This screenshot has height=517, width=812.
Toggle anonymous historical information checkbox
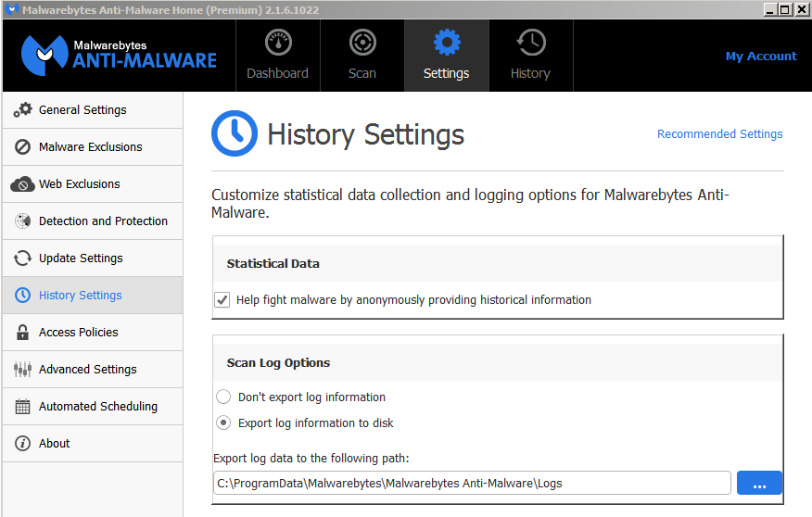(222, 299)
